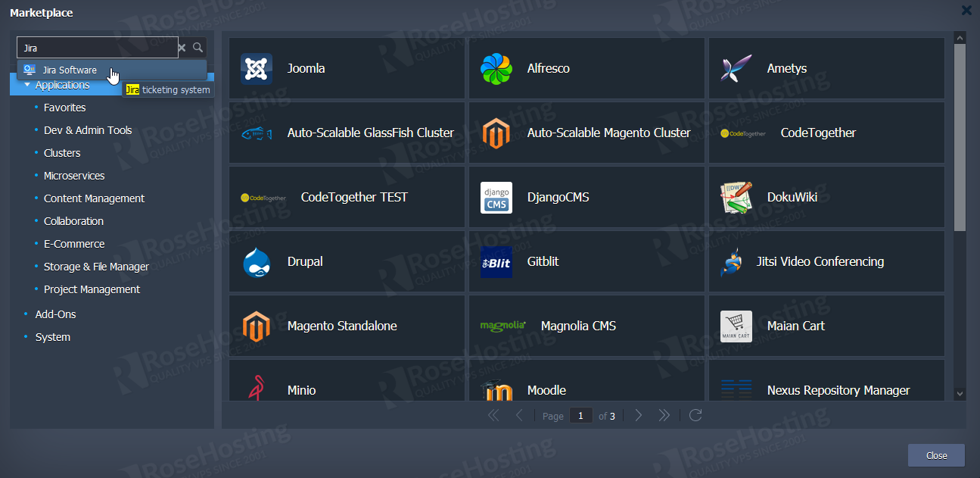The width and height of the screenshot is (980, 478).
Task: Open the Storage & File Manager category
Action: tap(96, 267)
